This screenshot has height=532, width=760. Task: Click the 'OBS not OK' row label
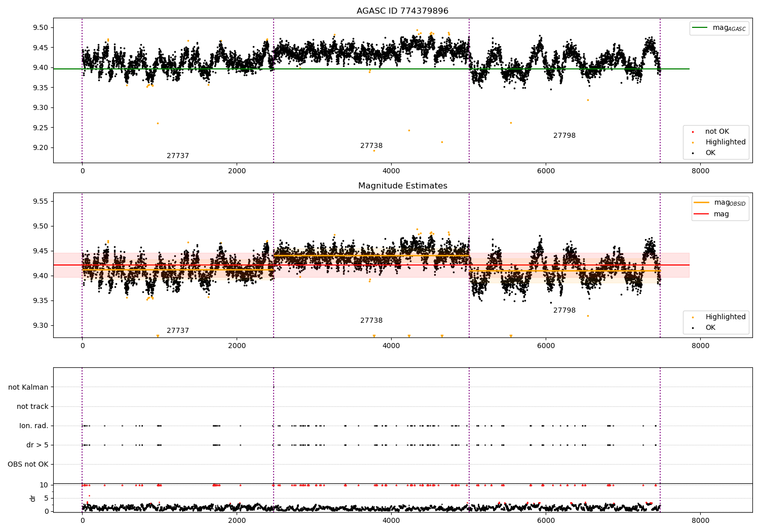point(28,465)
